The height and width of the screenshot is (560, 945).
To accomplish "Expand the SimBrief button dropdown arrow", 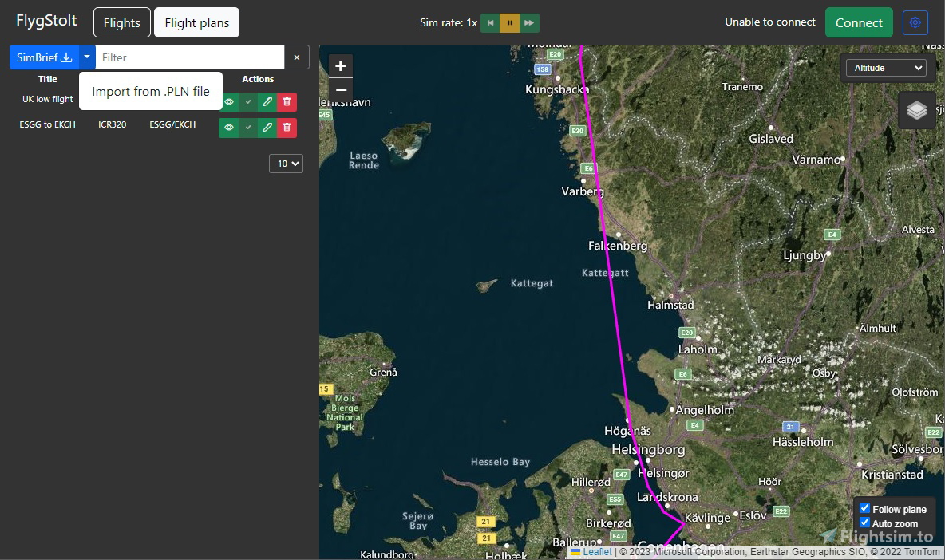I will (87, 57).
